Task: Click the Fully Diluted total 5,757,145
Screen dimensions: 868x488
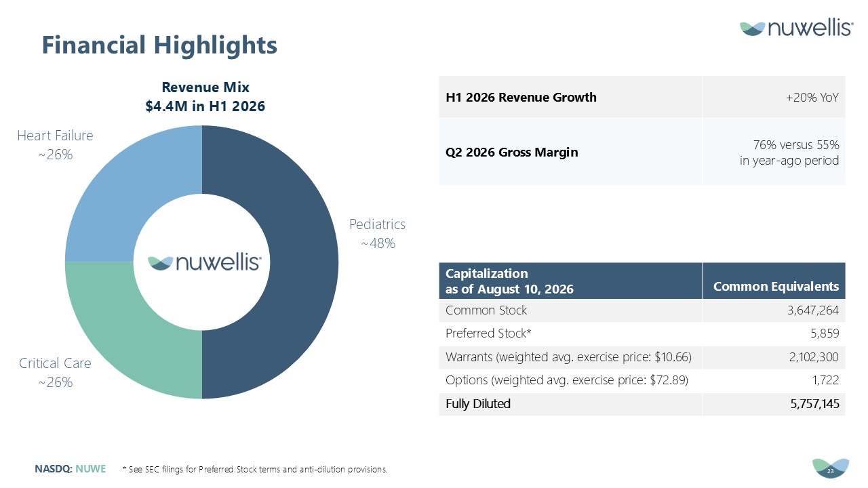Action: [812, 404]
